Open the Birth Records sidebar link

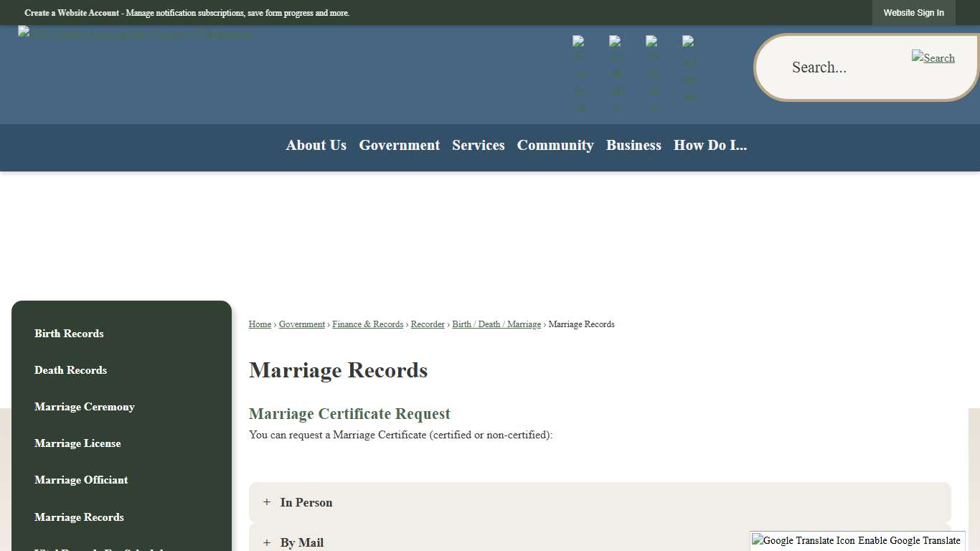point(69,334)
